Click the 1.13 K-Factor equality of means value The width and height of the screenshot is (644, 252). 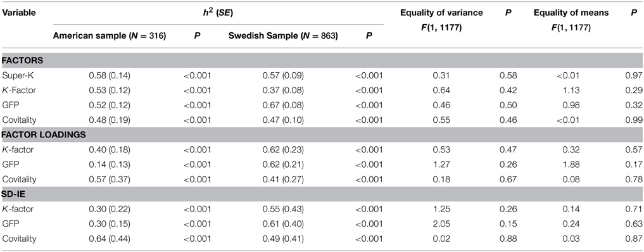click(x=597, y=90)
